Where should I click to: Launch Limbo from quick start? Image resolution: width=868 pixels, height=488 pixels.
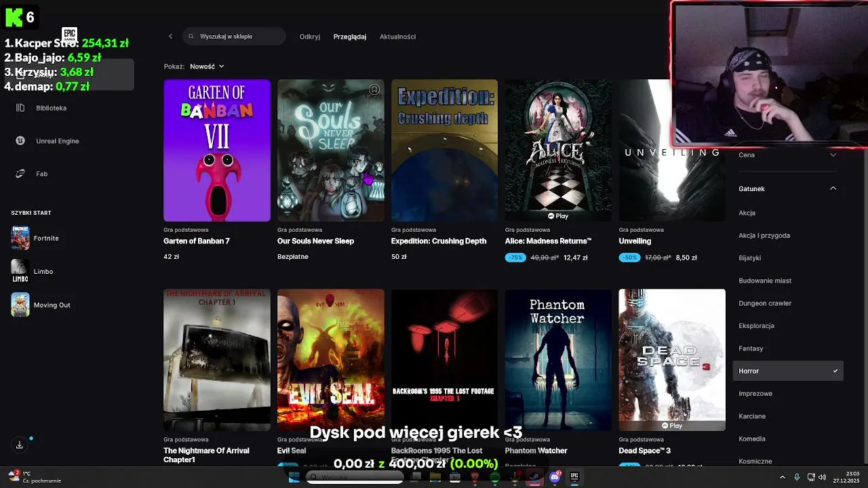[32, 271]
